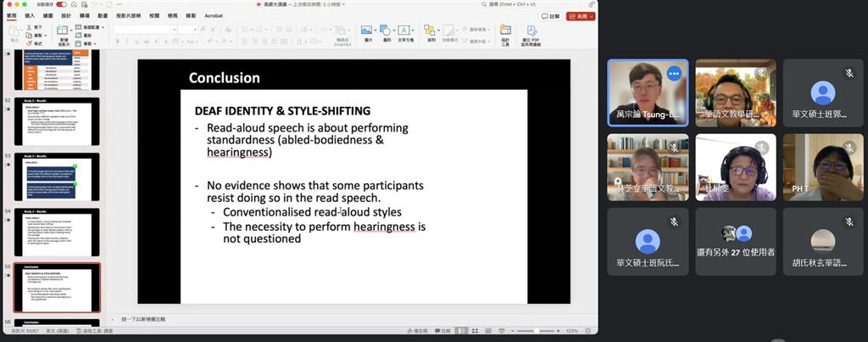
Task: Switch to the 設計 ribbon tab
Action: pos(66,15)
